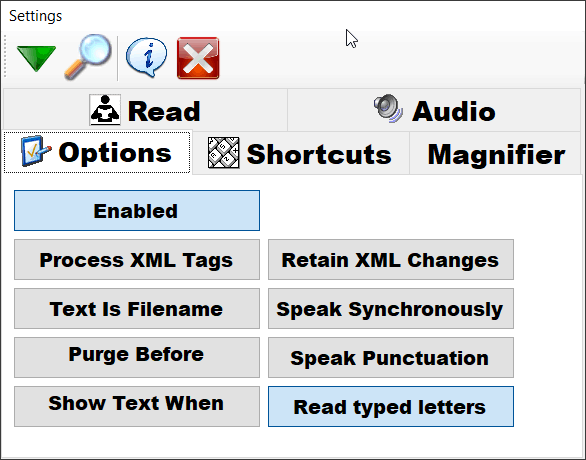The width and height of the screenshot is (586, 460).
Task: Click the blue info speech bubble icon
Action: tap(146, 57)
